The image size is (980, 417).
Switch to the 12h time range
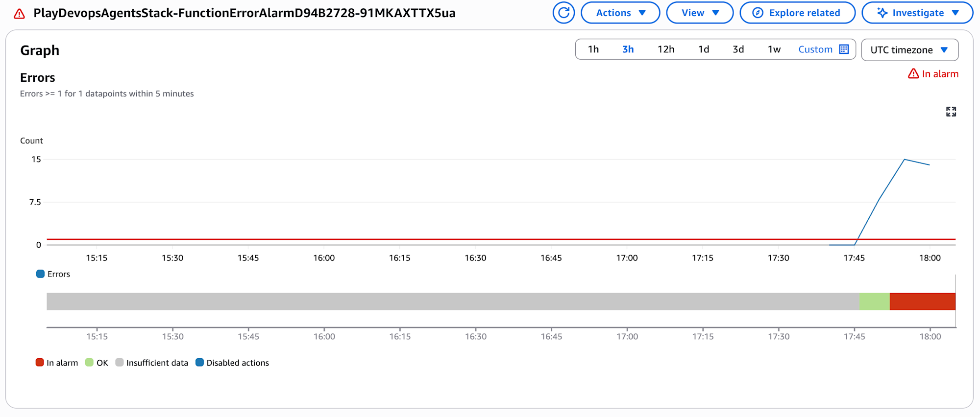click(665, 49)
